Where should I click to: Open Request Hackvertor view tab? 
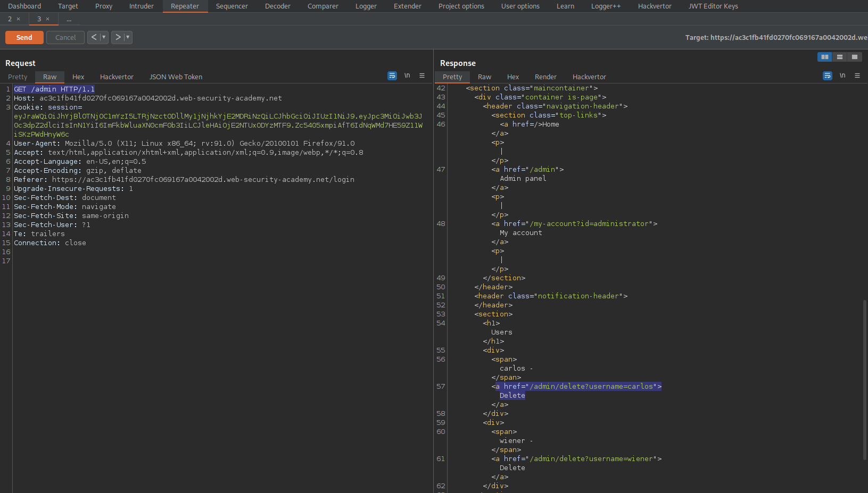click(x=117, y=77)
